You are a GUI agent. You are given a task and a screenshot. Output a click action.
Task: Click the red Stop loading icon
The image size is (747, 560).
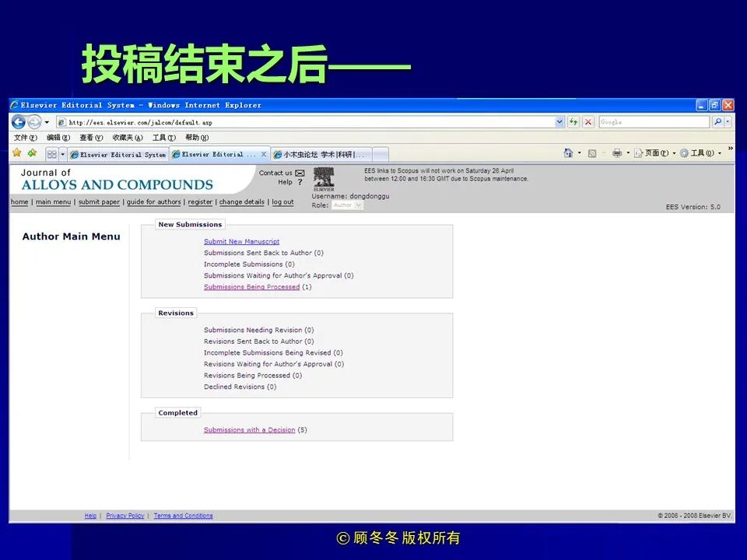point(588,122)
